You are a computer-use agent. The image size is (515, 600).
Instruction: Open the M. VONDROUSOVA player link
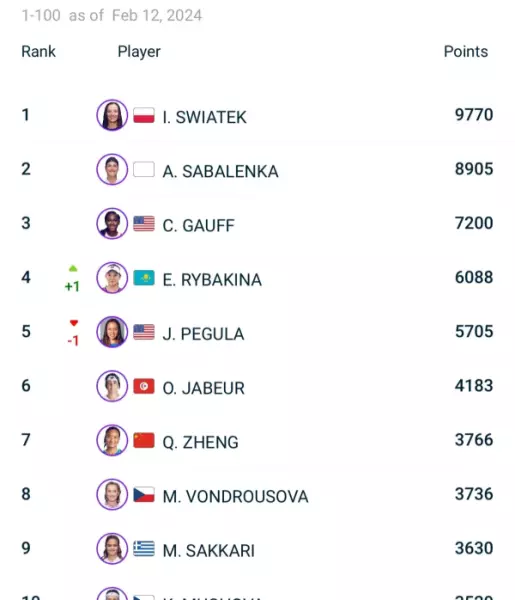235,496
